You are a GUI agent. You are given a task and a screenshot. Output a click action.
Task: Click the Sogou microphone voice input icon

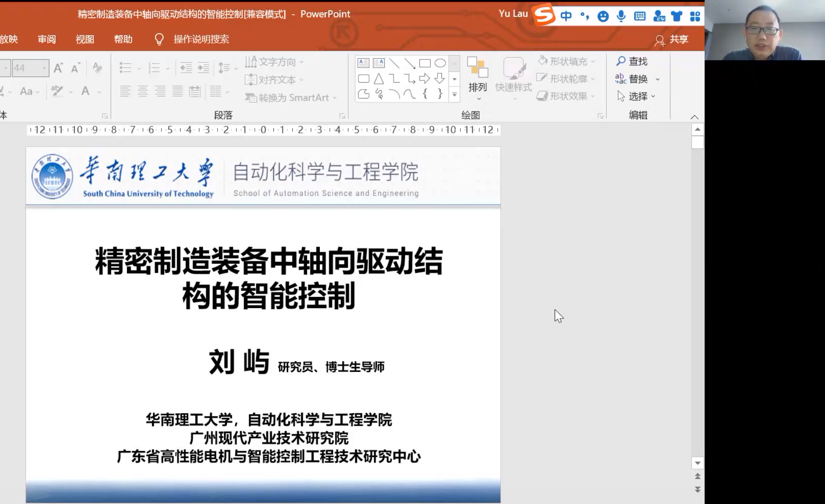click(621, 16)
